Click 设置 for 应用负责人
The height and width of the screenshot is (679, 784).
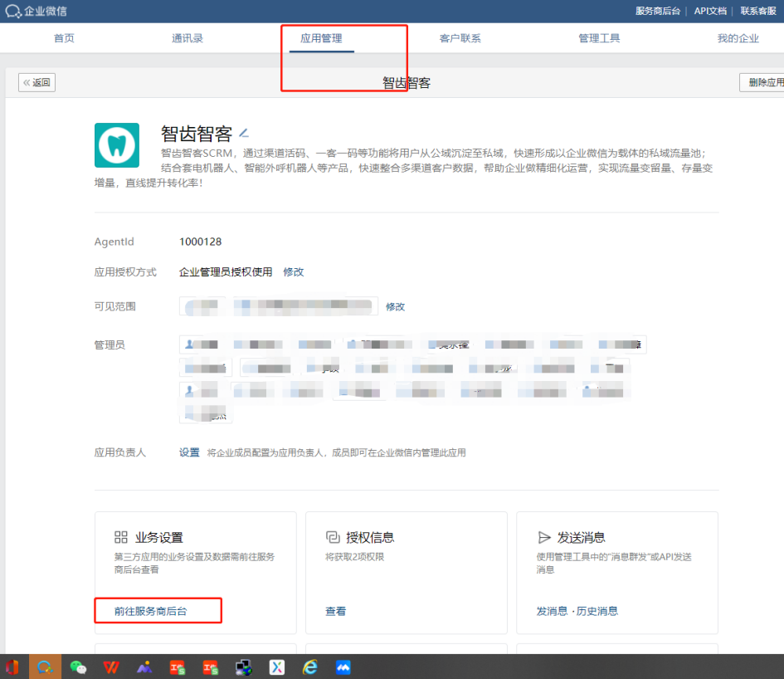(x=189, y=452)
